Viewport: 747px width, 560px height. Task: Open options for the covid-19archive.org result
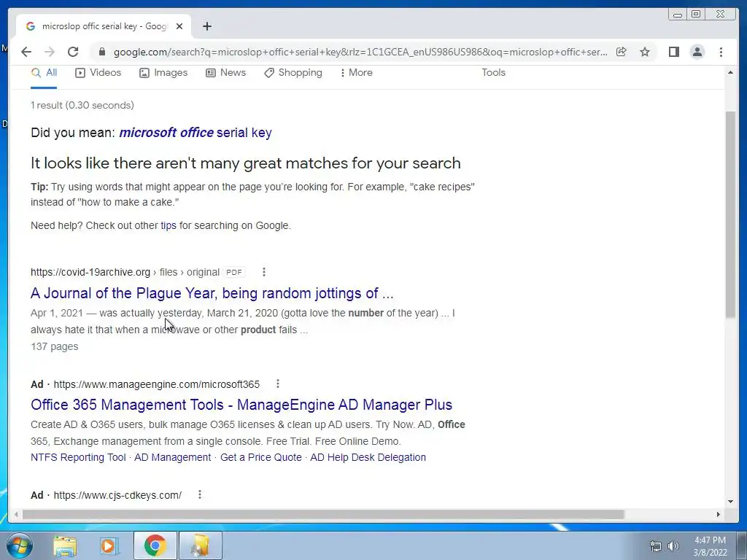(x=263, y=272)
